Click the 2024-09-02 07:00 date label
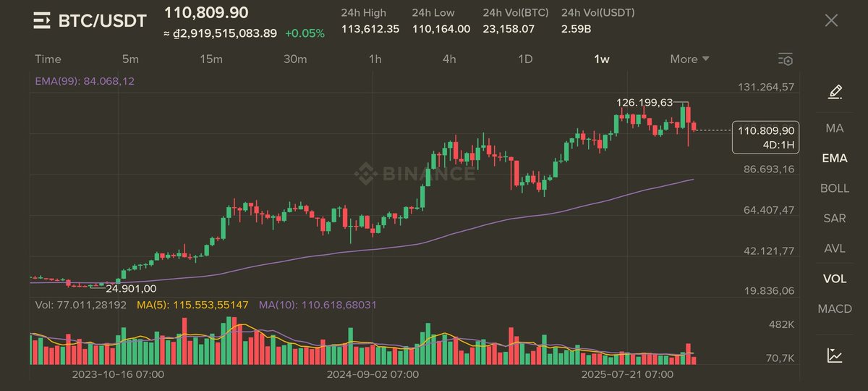This screenshot has height=391, width=868. [373, 374]
